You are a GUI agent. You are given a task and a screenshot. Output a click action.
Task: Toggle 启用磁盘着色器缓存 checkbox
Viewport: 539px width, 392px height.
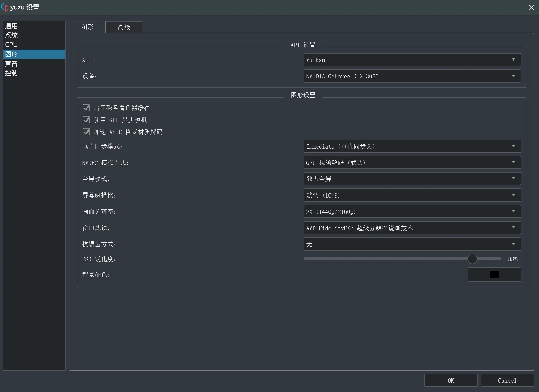pyautogui.click(x=86, y=108)
